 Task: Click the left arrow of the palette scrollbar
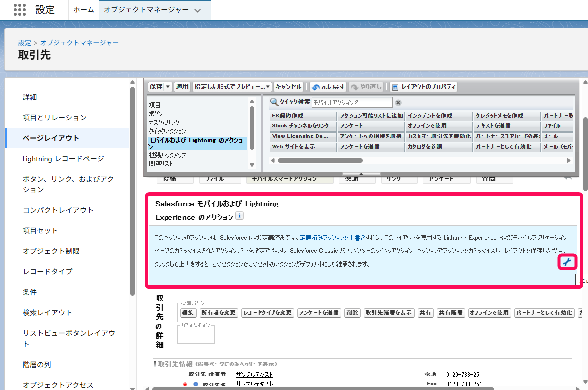click(273, 160)
